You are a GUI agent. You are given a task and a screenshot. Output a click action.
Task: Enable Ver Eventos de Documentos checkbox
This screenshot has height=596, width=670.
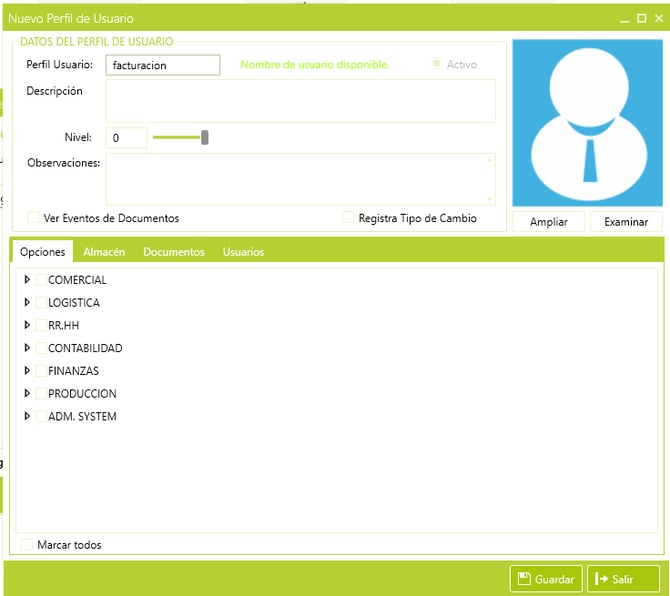pos(34,218)
